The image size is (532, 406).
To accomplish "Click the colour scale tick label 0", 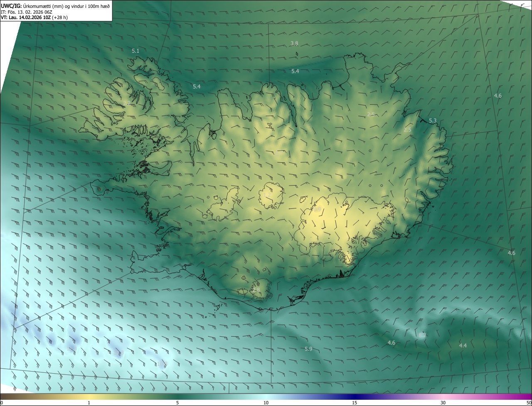I will (2, 403).
